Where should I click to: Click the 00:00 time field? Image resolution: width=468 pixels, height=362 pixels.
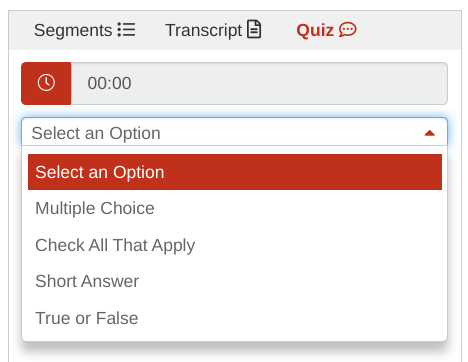259,83
